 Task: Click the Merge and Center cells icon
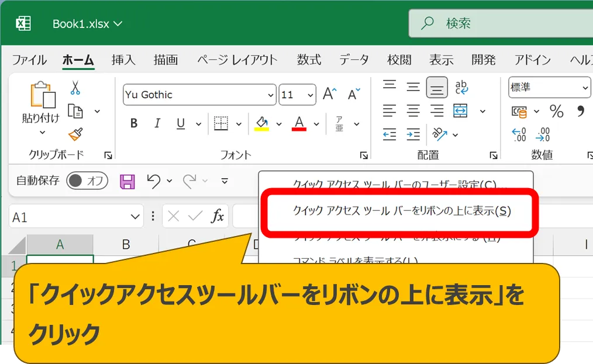461,110
